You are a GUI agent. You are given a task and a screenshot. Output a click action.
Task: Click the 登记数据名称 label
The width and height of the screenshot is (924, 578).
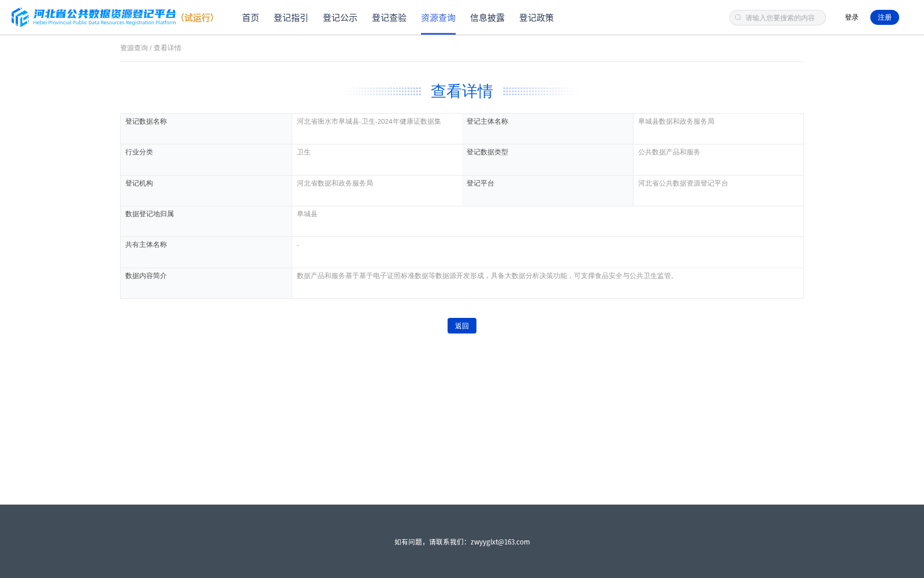(x=146, y=121)
